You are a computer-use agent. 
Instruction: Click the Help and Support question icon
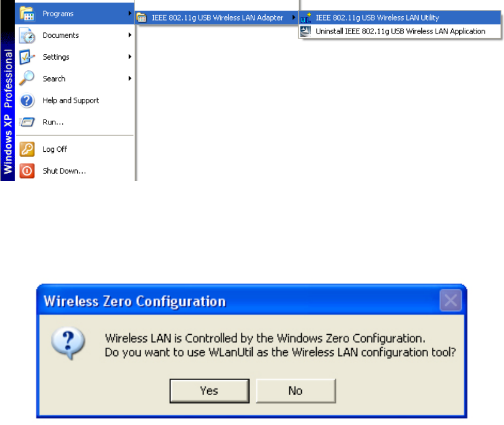point(27,100)
